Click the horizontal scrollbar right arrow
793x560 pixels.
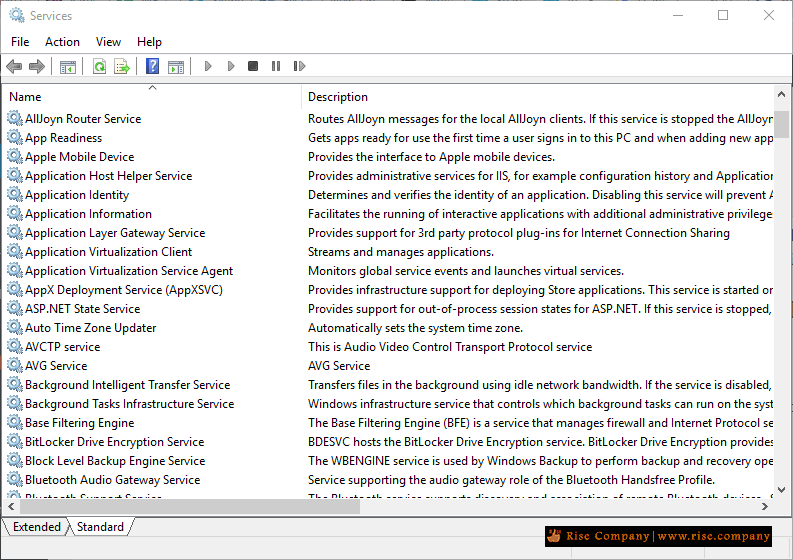pos(765,506)
